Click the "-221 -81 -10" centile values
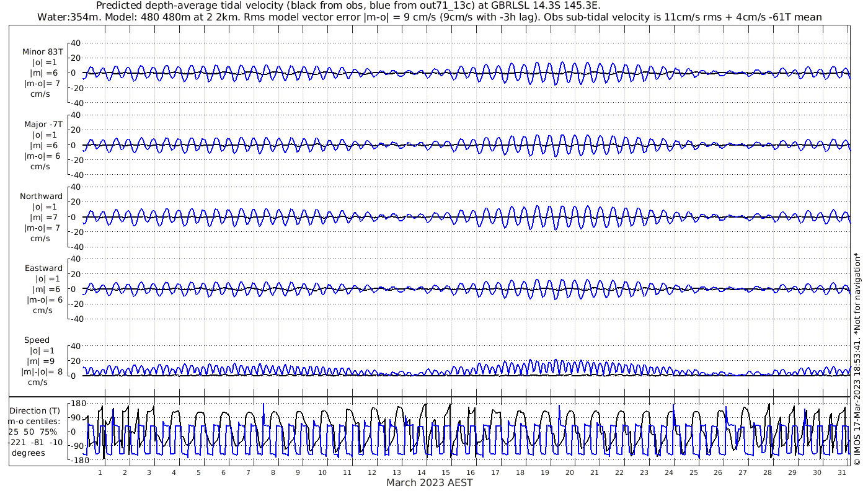This screenshot has height=496, width=868. point(35,443)
